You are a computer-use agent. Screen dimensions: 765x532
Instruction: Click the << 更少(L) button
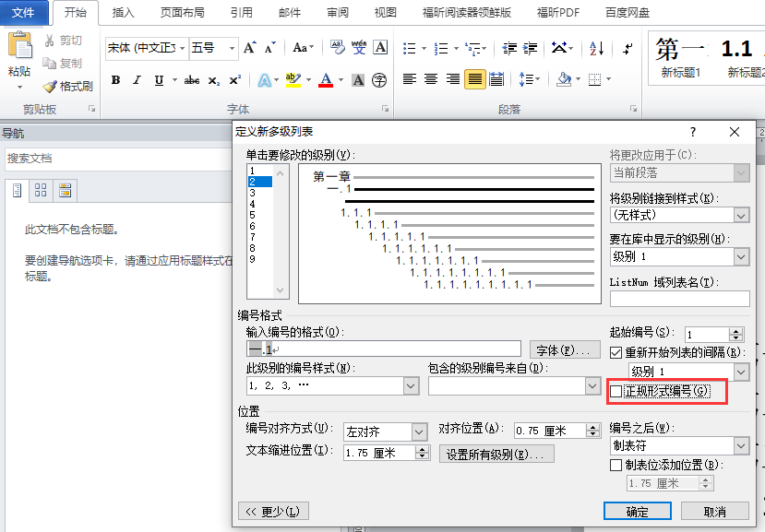273,511
